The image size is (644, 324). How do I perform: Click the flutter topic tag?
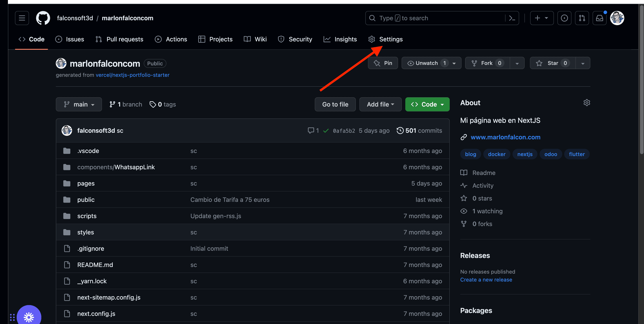(x=577, y=154)
